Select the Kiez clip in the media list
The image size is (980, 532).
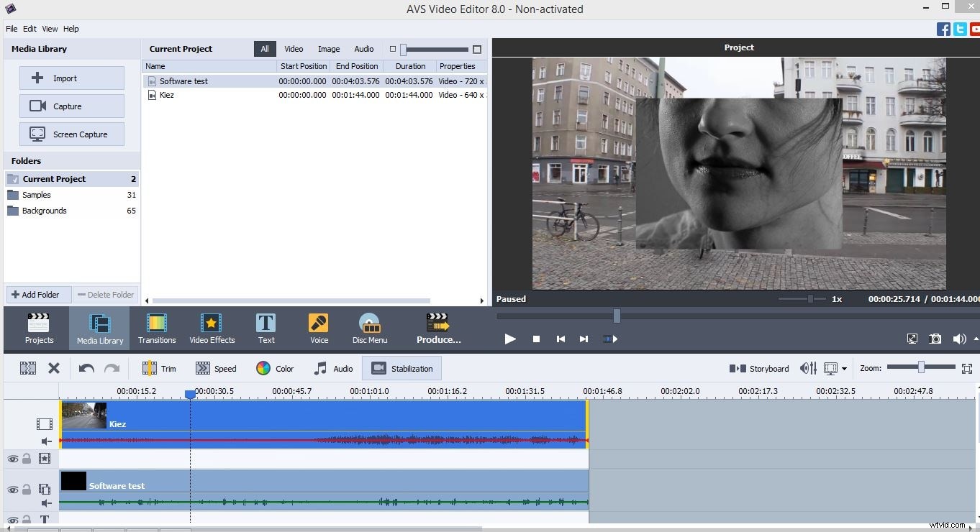pos(167,95)
